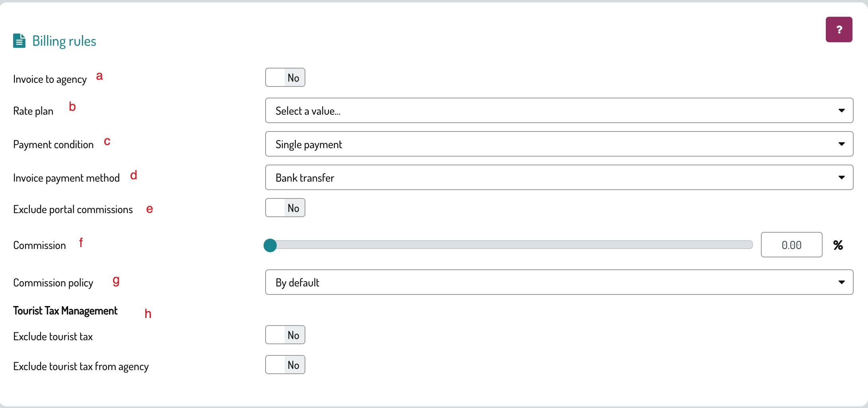Toggle Exclude tourist tax from agency switch

(285, 365)
